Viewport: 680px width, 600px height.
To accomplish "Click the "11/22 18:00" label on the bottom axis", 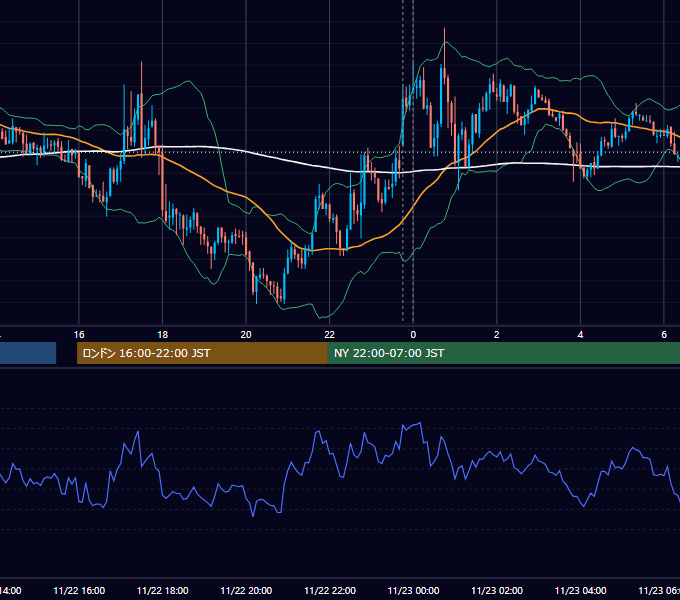I will [163, 590].
